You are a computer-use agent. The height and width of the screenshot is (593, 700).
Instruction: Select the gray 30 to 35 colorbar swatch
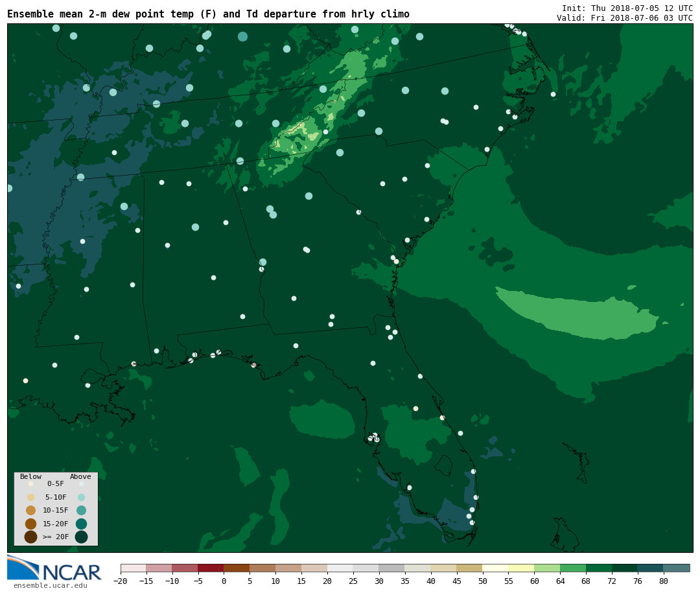coord(392,568)
